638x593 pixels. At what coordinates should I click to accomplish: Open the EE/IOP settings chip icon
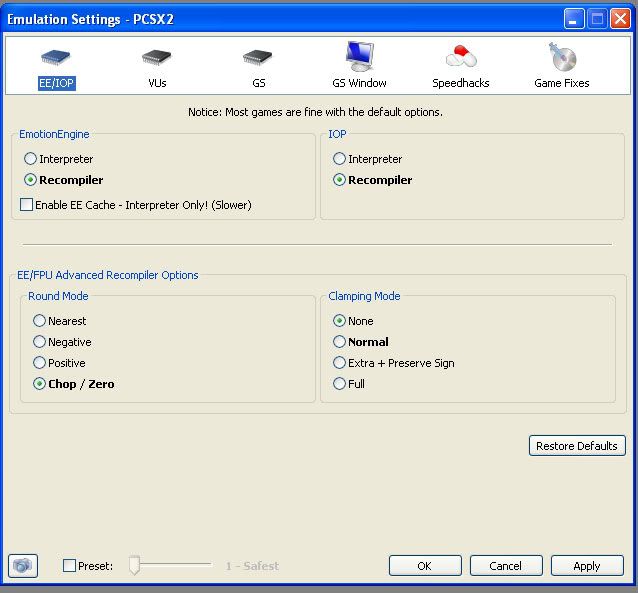56,57
